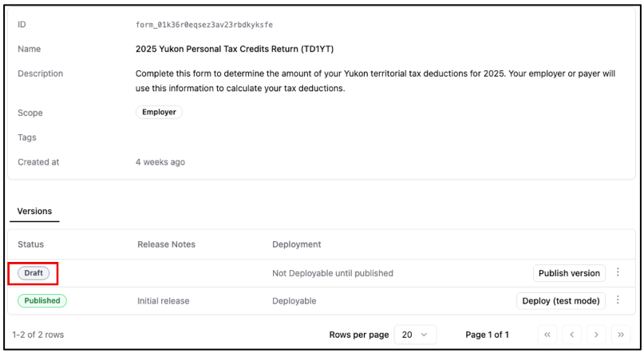Go to the first page of versions
Viewport: 644px width, 353px height.
pyautogui.click(x=547, y=335)
